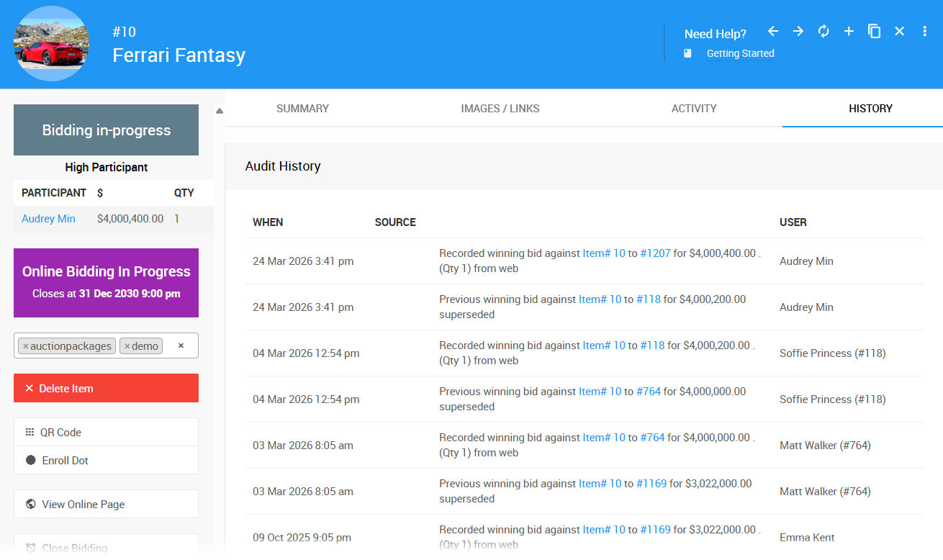The height and width of the screenshot is (560, 943).
Task: Collapse sidebar using the up arrow
Action: 219,111
